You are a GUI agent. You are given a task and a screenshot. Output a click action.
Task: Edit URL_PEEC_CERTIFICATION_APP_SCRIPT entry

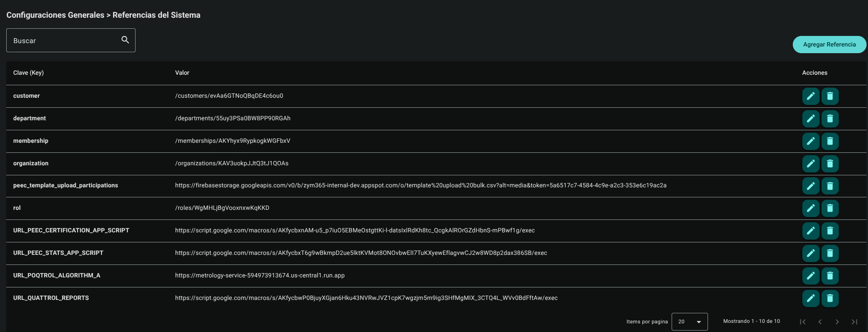811,231
